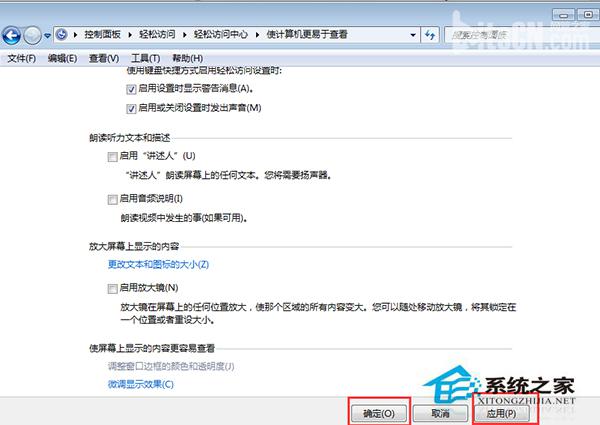Viewport: 600px width, 425px height.
Task: Enable the 启用放大镜(N) checkbox
Action: click(x=112, y=288)
